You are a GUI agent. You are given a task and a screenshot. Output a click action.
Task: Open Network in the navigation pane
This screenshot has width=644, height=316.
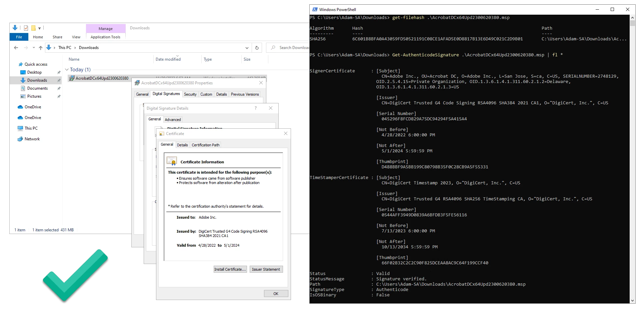32,139
